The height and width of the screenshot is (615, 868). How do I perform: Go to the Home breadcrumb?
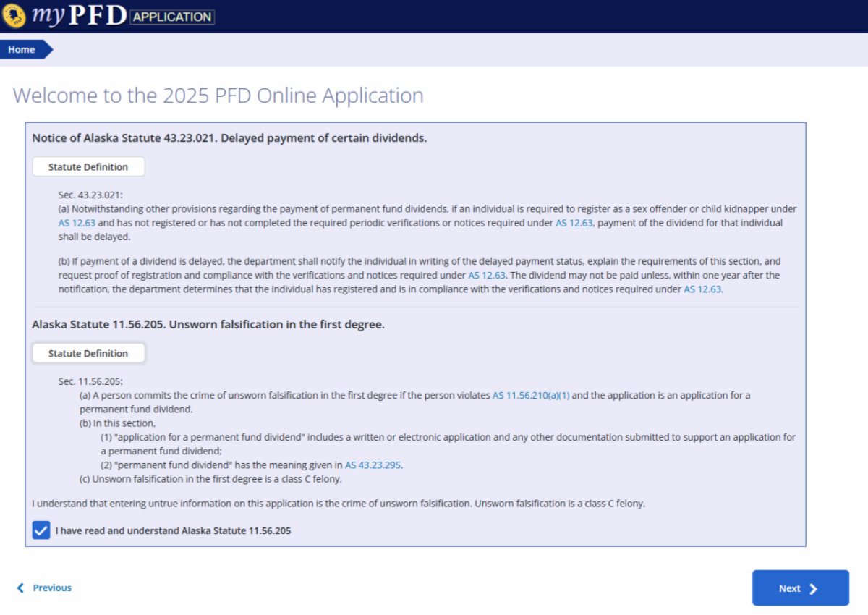coord(22,50)
